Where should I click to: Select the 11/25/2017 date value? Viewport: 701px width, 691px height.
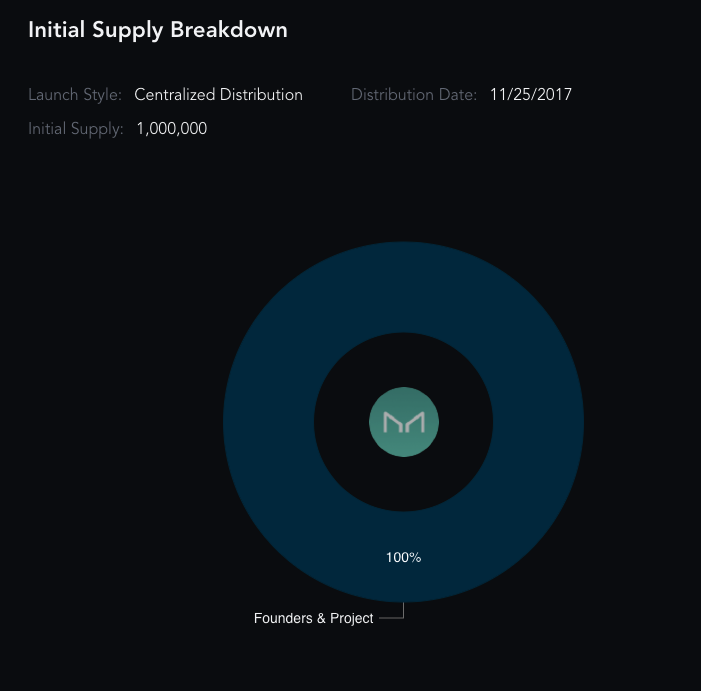click(531, 95)
